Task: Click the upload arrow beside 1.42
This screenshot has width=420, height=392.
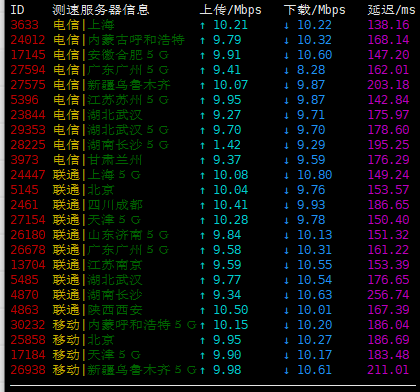Action: pos(202,145)
